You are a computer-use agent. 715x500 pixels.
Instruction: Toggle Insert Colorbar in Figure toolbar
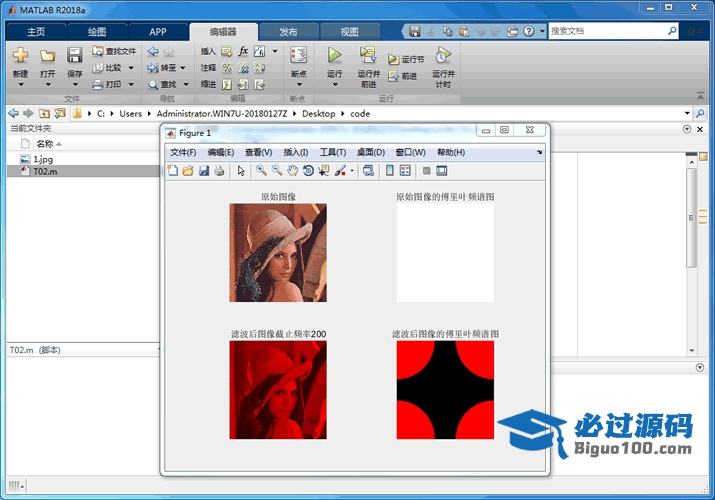[x=391, y=171]
